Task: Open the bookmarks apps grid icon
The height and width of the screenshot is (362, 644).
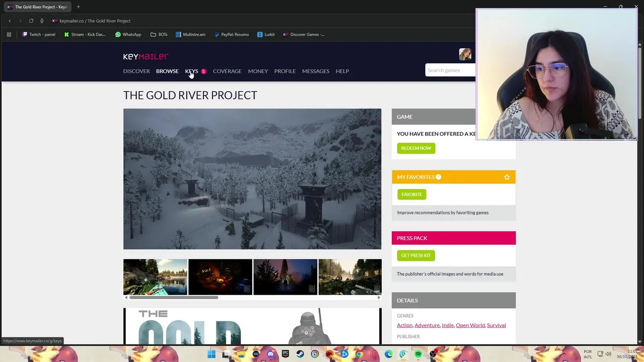Action: tap(9, 34)
